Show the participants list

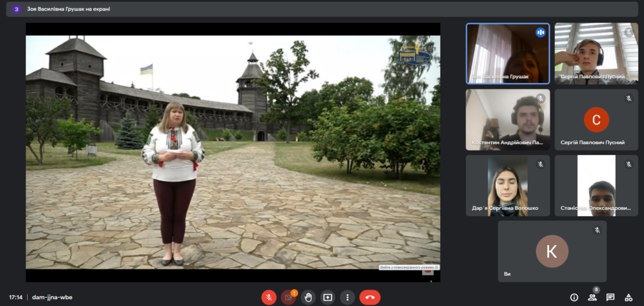[592, 297]
